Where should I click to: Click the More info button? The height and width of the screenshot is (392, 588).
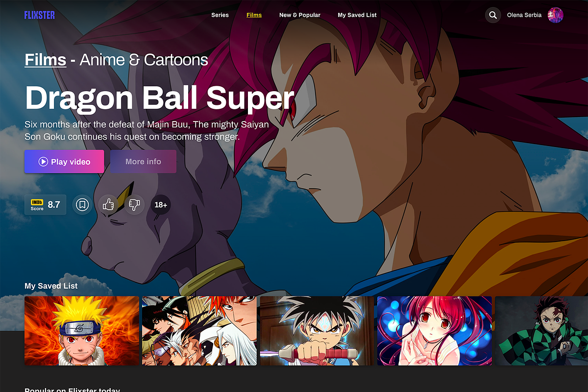tap(143, 162)
